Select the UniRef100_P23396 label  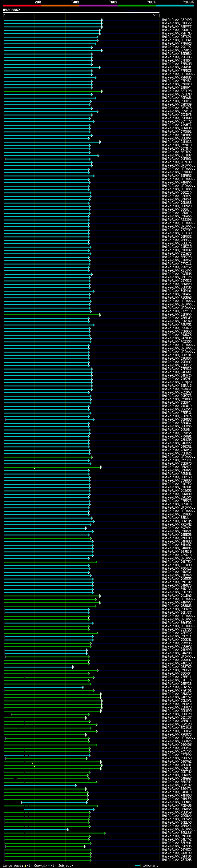177,220
